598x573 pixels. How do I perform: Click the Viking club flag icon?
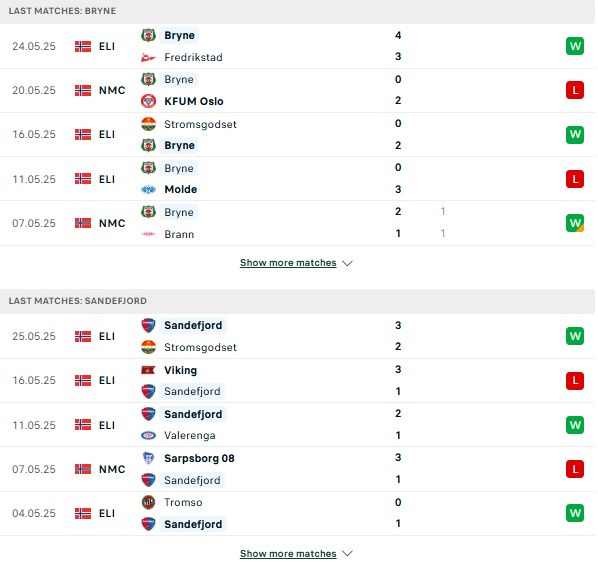tap(148, 370)
